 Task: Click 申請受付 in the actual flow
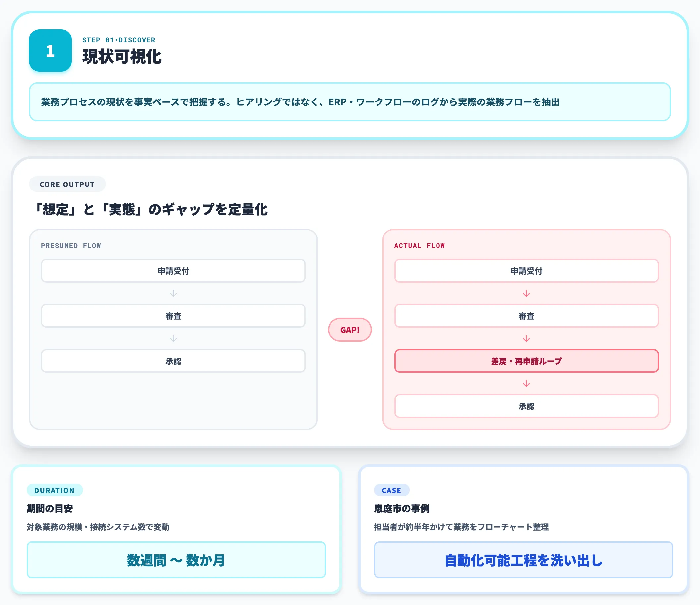point(526,271)
